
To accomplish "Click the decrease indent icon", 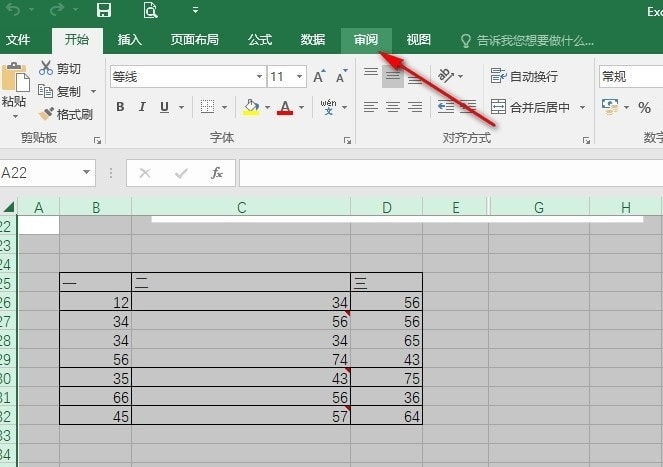I will click(x=446, y=107).
